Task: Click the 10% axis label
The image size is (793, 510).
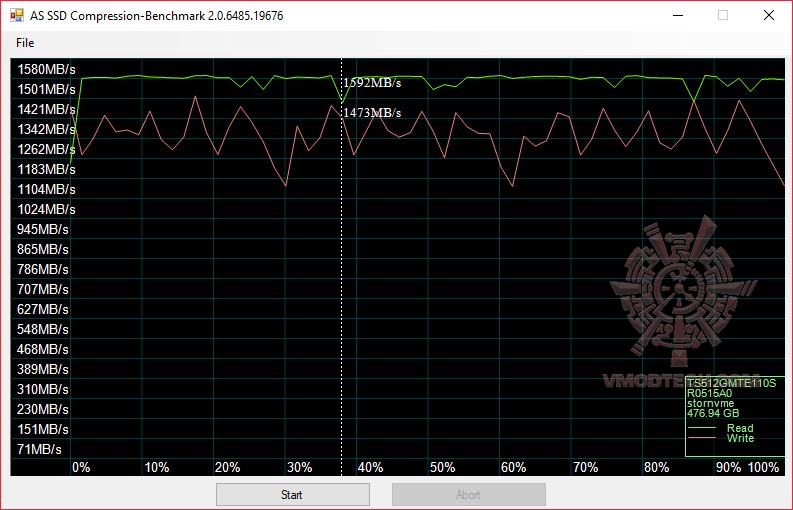Action: [x=157, y=468]
